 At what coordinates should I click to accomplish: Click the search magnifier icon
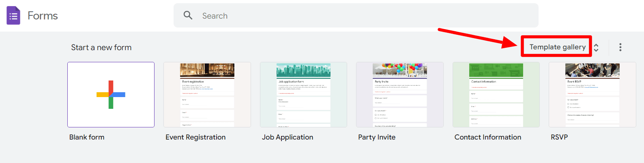tap(188, 15)
